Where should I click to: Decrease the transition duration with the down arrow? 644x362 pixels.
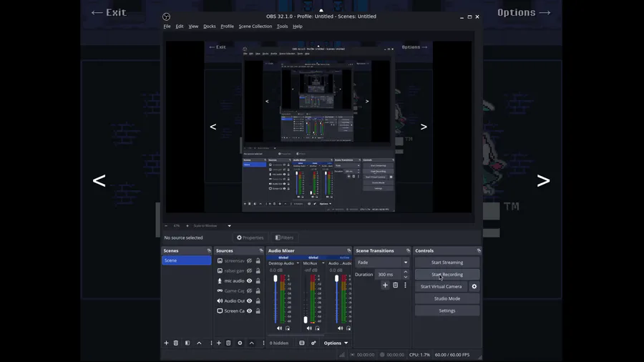406,277
